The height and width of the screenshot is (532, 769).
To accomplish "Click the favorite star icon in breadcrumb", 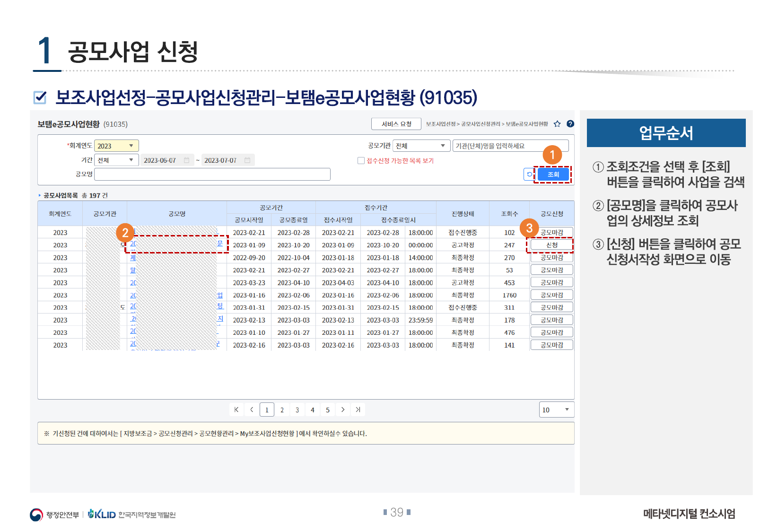I will (557, 124).
